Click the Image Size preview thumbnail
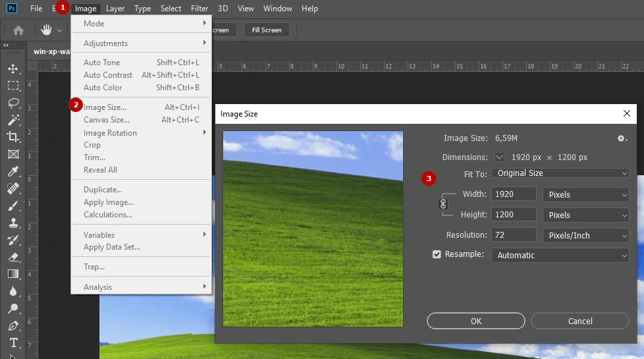644x359 pixels. tap(313, 229)
